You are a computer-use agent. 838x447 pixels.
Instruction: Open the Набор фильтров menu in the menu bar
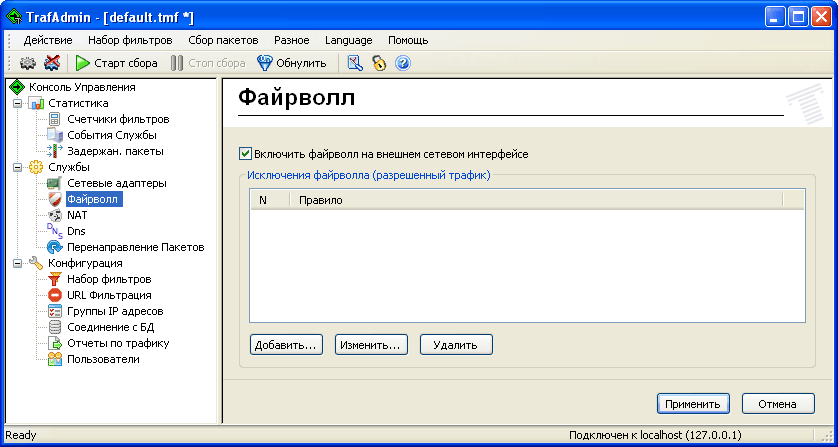(x=130, y=40)
